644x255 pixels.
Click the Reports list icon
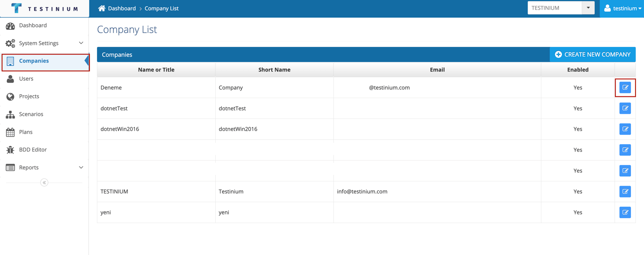(10, 167)
